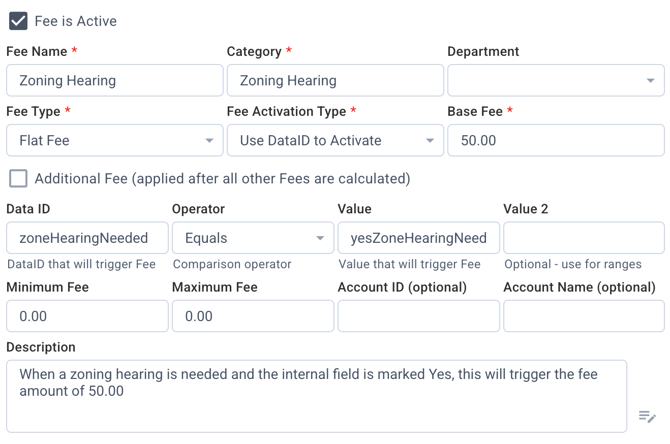Select the Account ID optional field
This screenshot has width=670, height=444.
(418, 316)
